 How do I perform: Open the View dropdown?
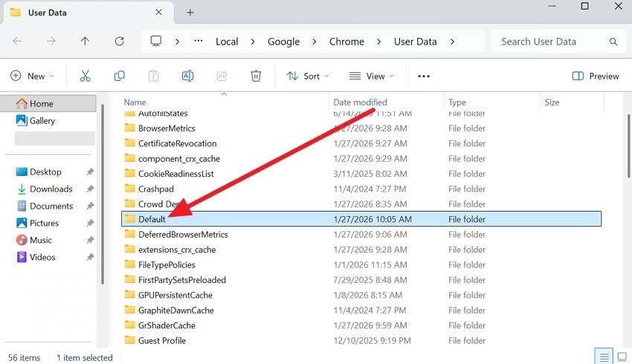[x=371, y=76]
